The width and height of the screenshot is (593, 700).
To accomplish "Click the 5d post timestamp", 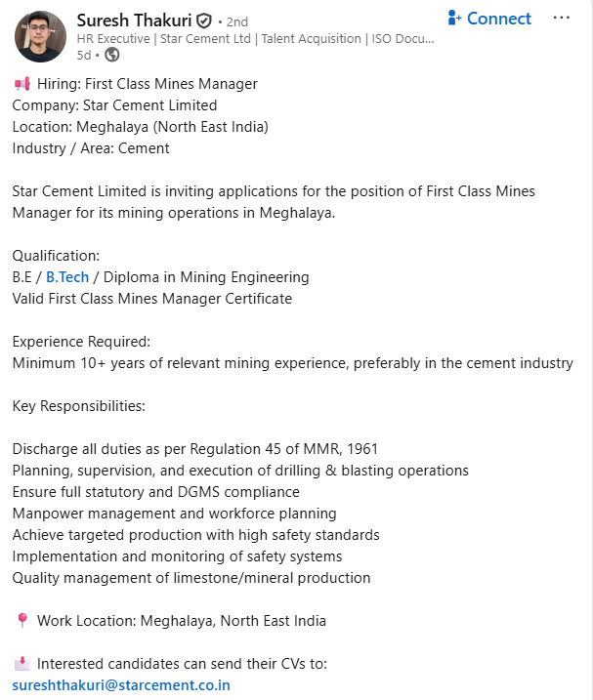I will pos(82,55).
